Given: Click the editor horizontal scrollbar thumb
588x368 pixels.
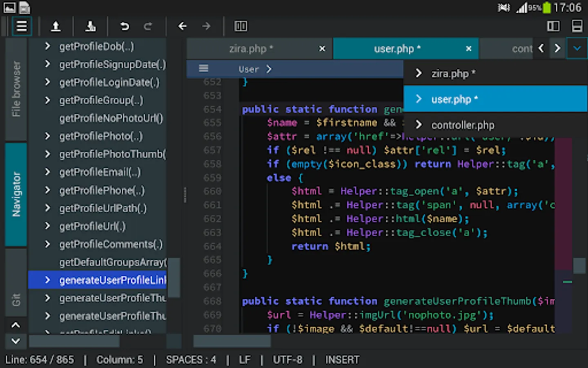Looking at the screenshot, I should (232, 341).
